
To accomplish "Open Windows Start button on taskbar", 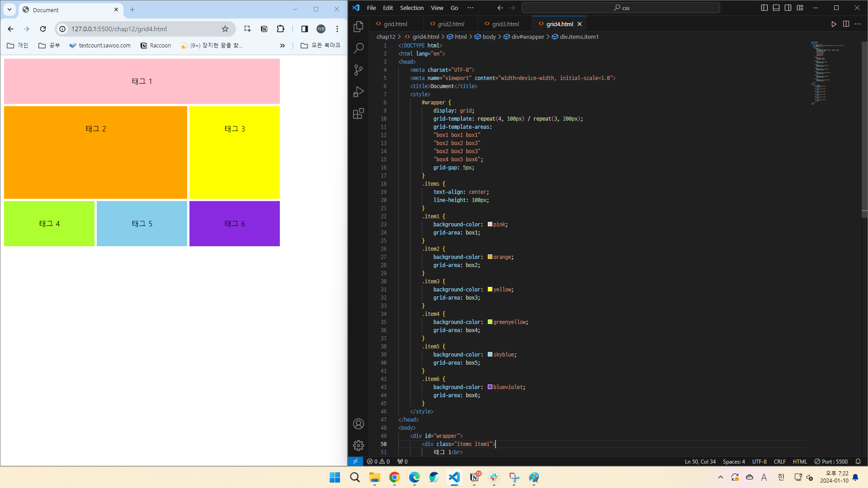I will coord(335,477).
